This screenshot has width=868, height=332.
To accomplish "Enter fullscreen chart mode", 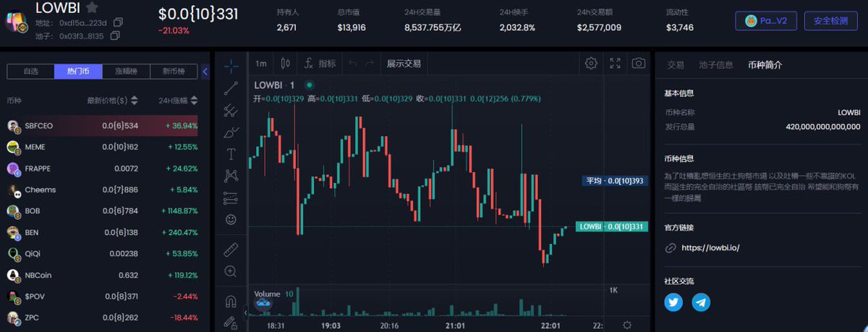I will [615, 63].
